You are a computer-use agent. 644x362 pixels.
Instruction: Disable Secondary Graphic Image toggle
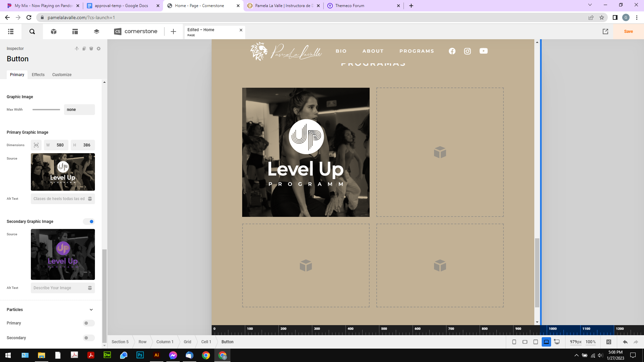(89, 222)
